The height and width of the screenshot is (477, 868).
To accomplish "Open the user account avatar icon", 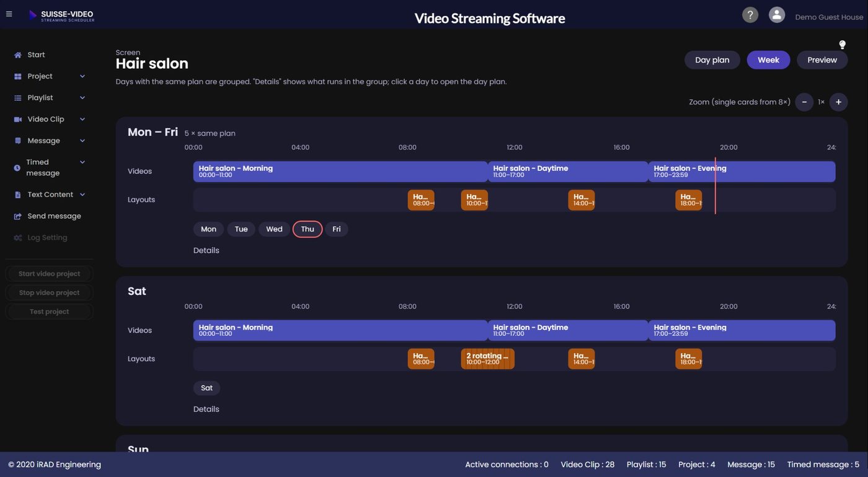I will (777, 15).
